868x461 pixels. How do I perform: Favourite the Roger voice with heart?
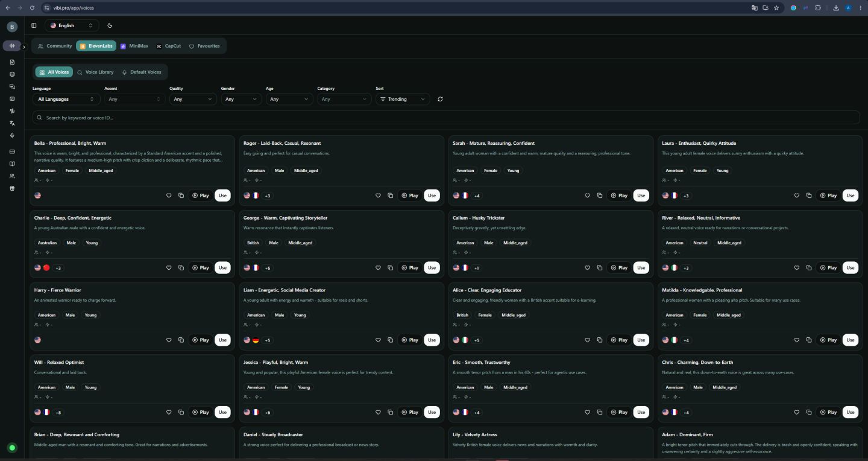(x=378, y=196)
